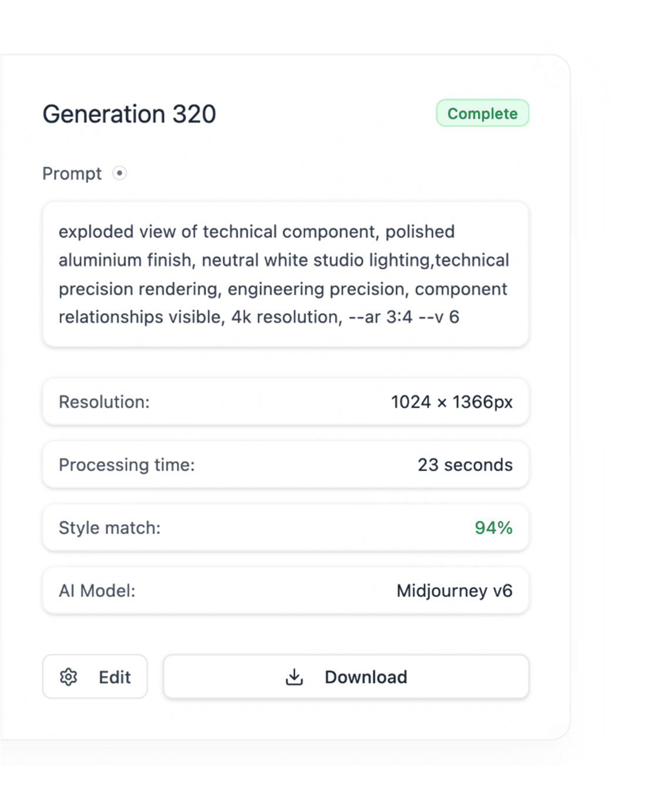672x792 pixels.
Task: Click the Processing time label
Action: (x=126, y=465)
